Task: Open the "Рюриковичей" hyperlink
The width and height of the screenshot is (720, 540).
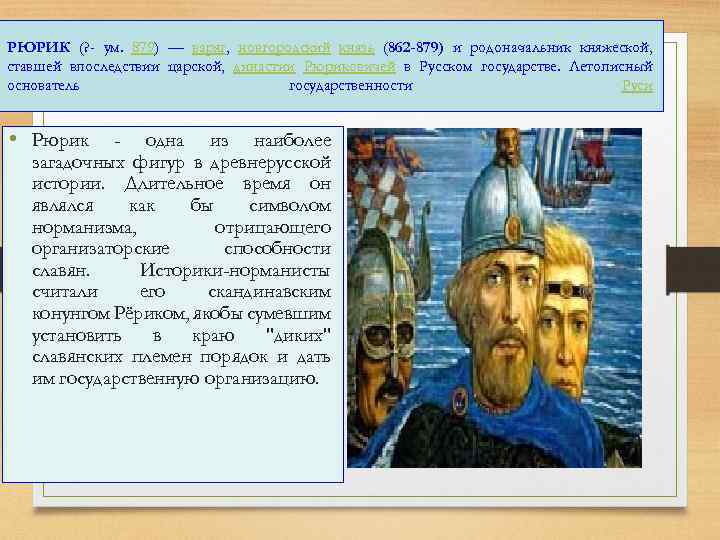Action: pos(349,67)
